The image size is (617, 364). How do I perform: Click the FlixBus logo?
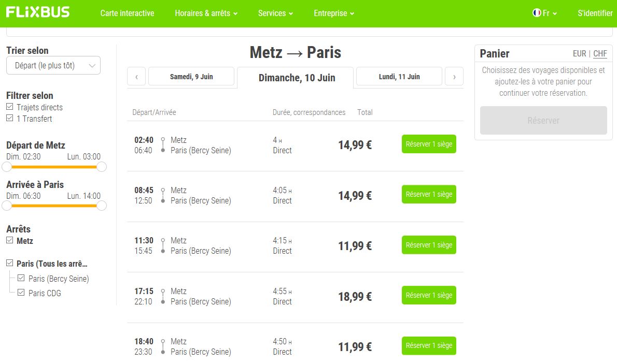38,12
